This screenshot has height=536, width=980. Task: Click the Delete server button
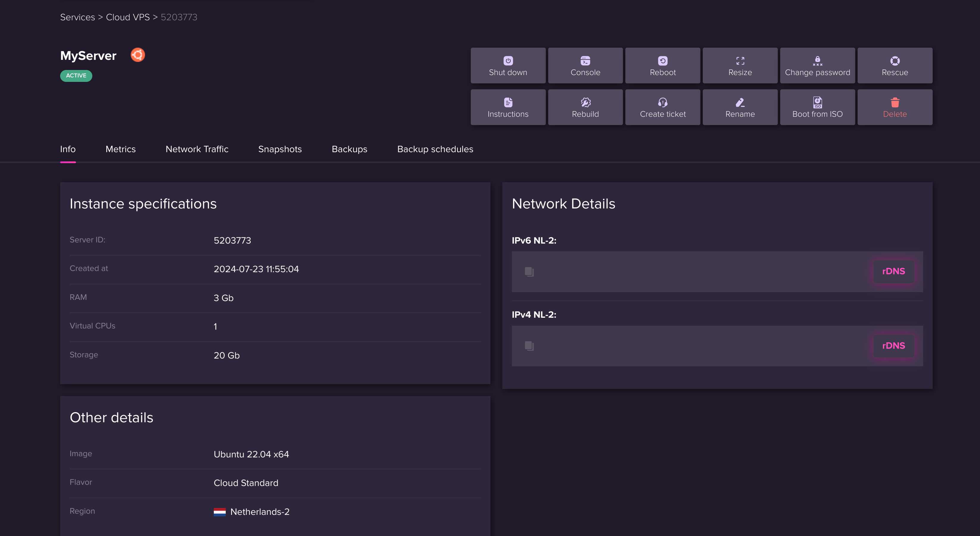coord(895,107)
